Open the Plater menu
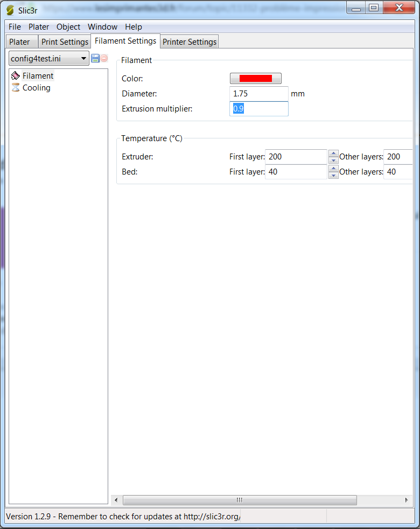The width and height of the screenshot is (420, 529). click(39, 26)
